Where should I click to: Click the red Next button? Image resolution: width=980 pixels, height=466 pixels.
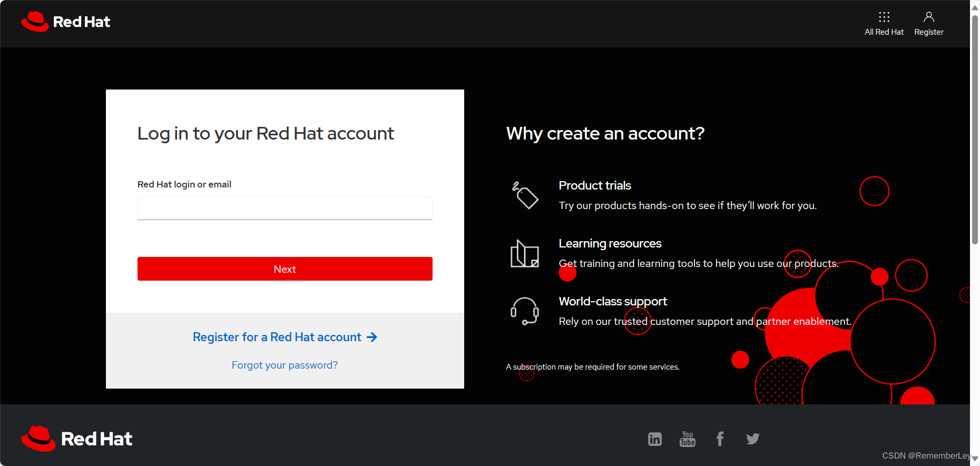tap(285, 269)
